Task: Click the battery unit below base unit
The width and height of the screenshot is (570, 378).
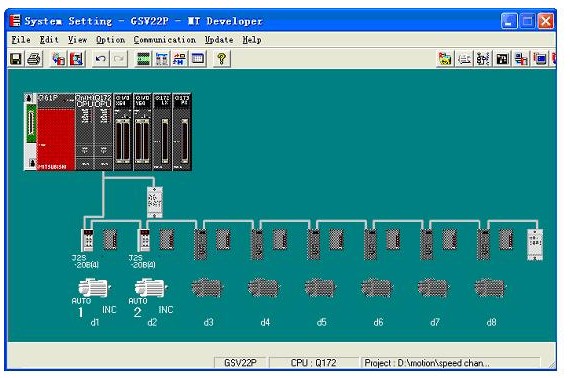Action: click(155, 202)
